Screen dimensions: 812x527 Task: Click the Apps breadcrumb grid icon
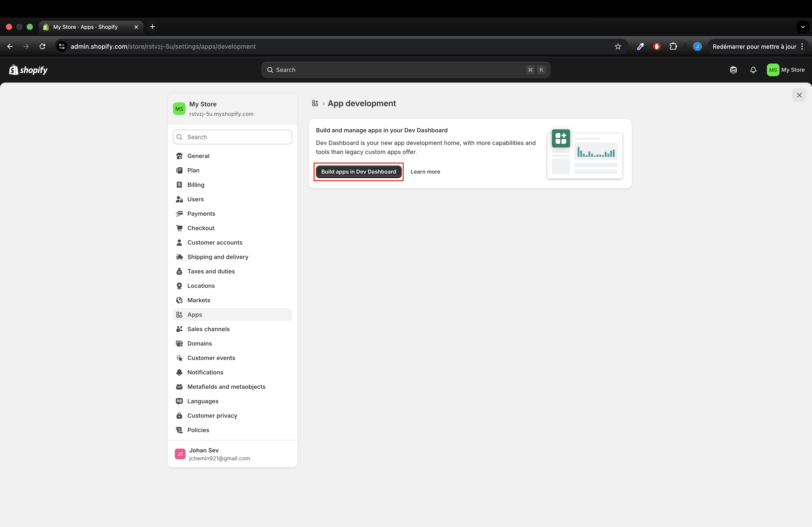tap(315, 103)
